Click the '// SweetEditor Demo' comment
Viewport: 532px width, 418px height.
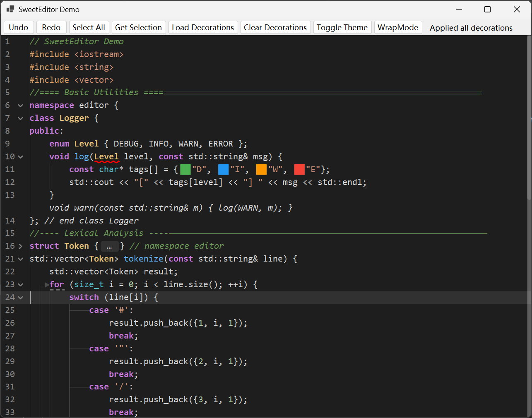pos(77,41)
